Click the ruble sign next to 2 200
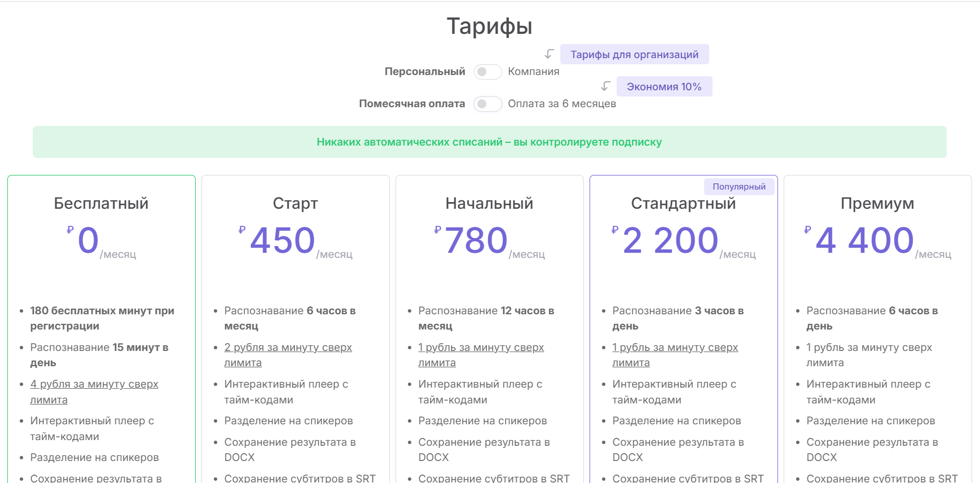Image resolution: width=980 pixels, height=483 pixels. click(x=615, y=230)
